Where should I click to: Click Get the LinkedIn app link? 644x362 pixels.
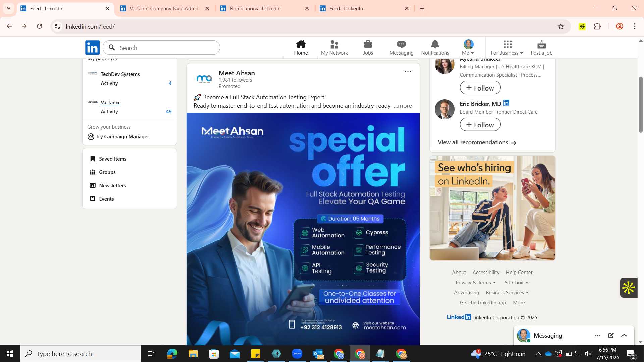(483, 303)
